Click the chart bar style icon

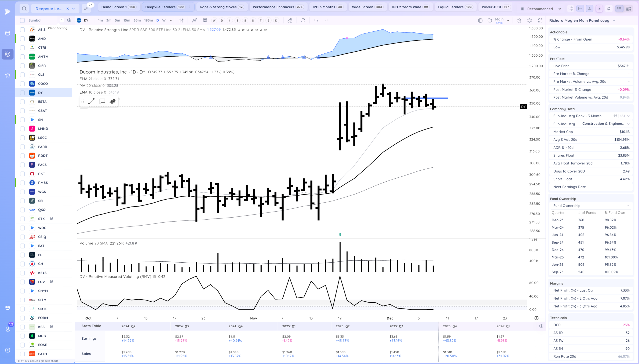tap(181, 20)
